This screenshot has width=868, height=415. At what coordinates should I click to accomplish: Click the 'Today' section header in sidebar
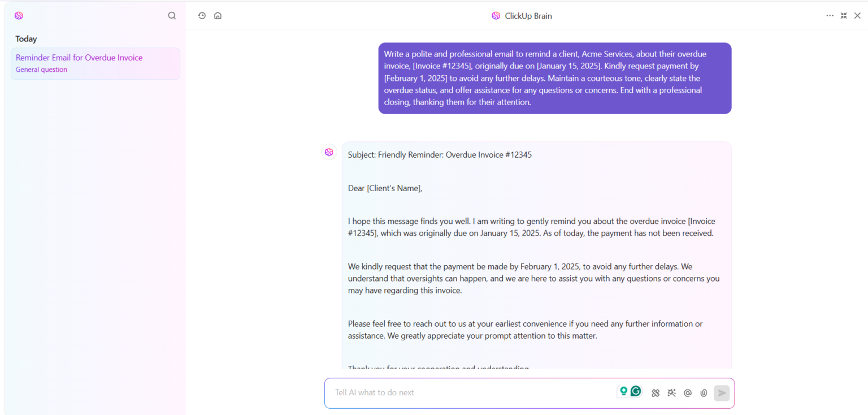pyautogui.click(x=26, y=38)
